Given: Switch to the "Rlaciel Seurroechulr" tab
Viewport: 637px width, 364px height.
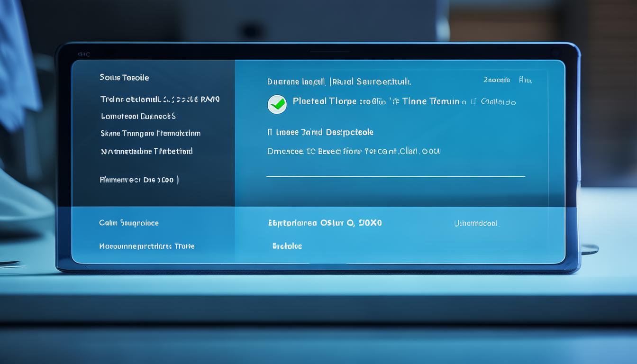Looking at the screenshot, I should (x=371, y=82).
